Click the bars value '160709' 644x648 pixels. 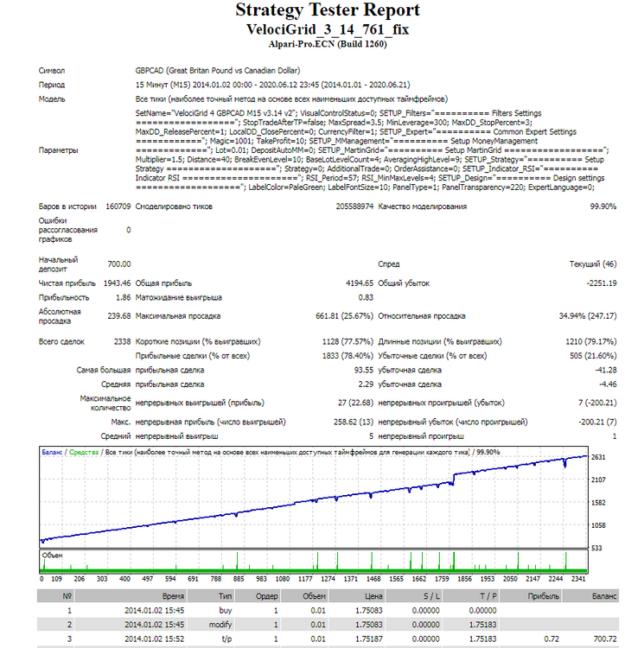[118, 206]
